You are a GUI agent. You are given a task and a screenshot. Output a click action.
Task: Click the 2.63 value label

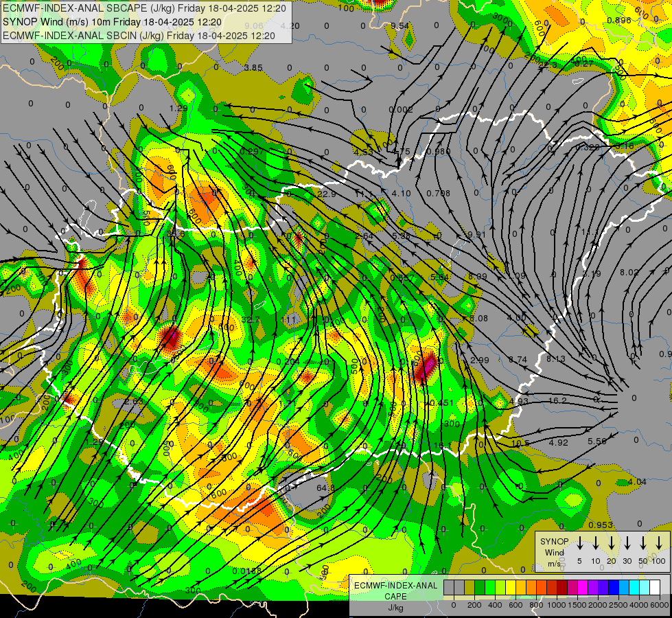point(134,402)
